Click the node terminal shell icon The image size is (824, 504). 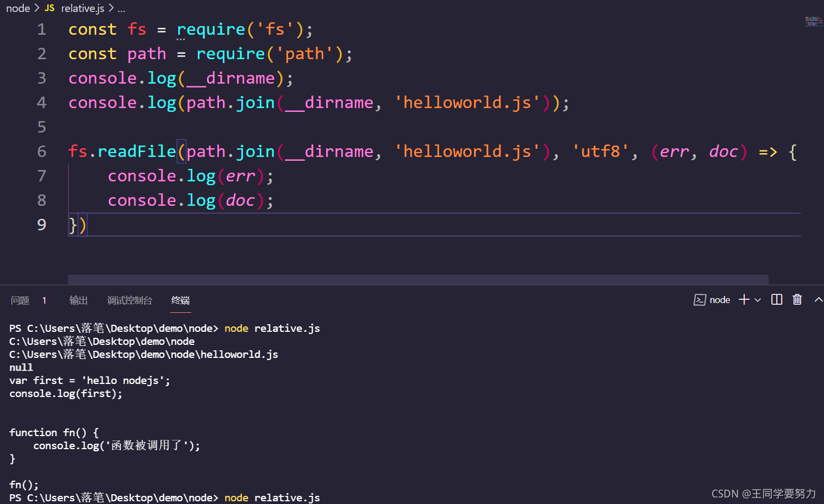pyautogui.click(x=700, y=300)
